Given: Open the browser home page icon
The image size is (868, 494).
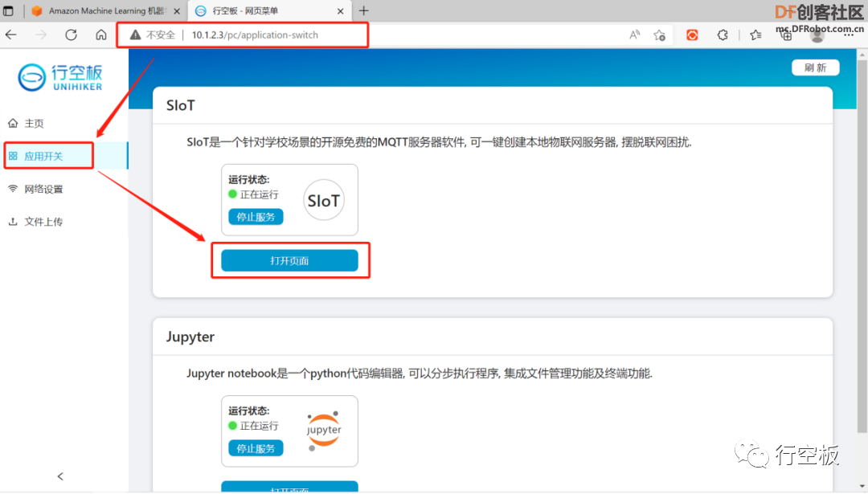Looking at the screenshot, I should tap(100, 35).
